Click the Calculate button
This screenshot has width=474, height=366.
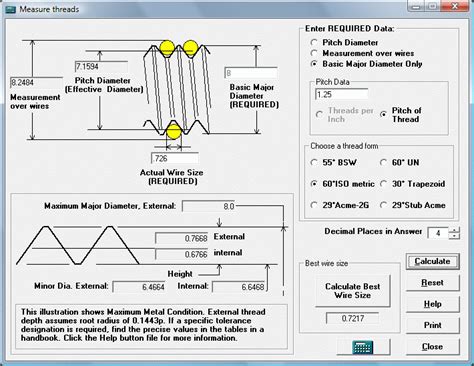(x=432, y=261)
